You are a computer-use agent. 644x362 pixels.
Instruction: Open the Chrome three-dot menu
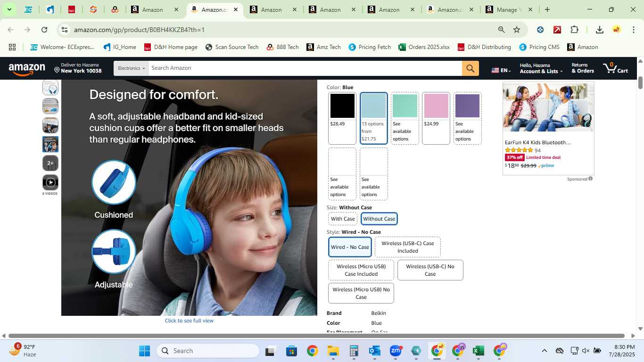pyautogui.click(x=633, y=30)
